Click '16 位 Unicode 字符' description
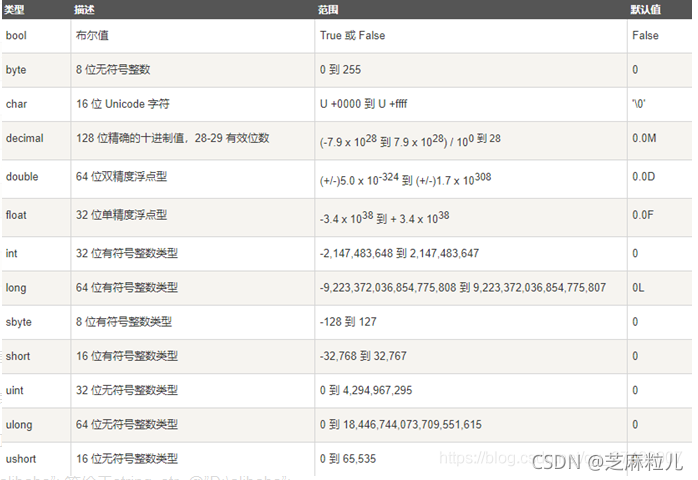Viewport: 698px width, 480px height. (123, 104)
